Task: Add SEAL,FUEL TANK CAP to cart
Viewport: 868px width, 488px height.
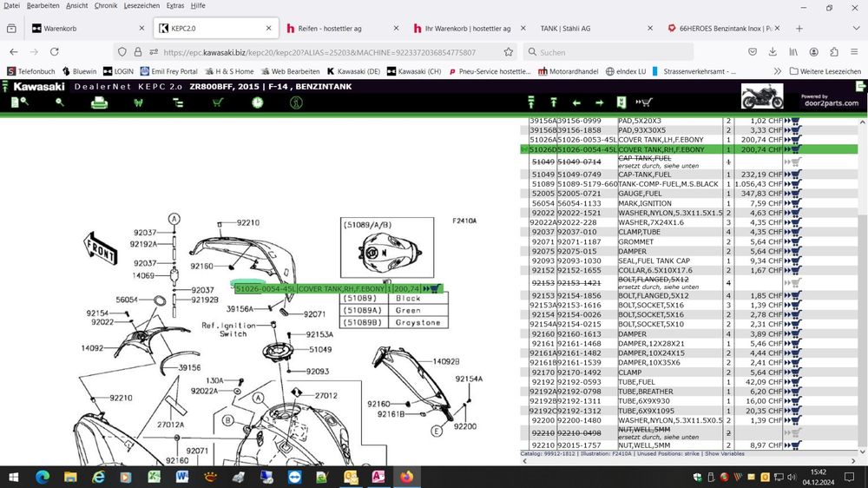Action: click(x=792, y=260)
